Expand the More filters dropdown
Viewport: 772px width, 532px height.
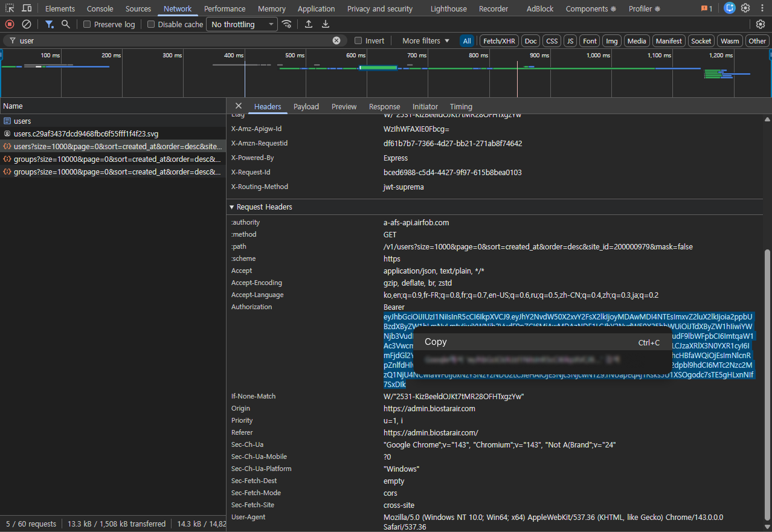[426, 41]
